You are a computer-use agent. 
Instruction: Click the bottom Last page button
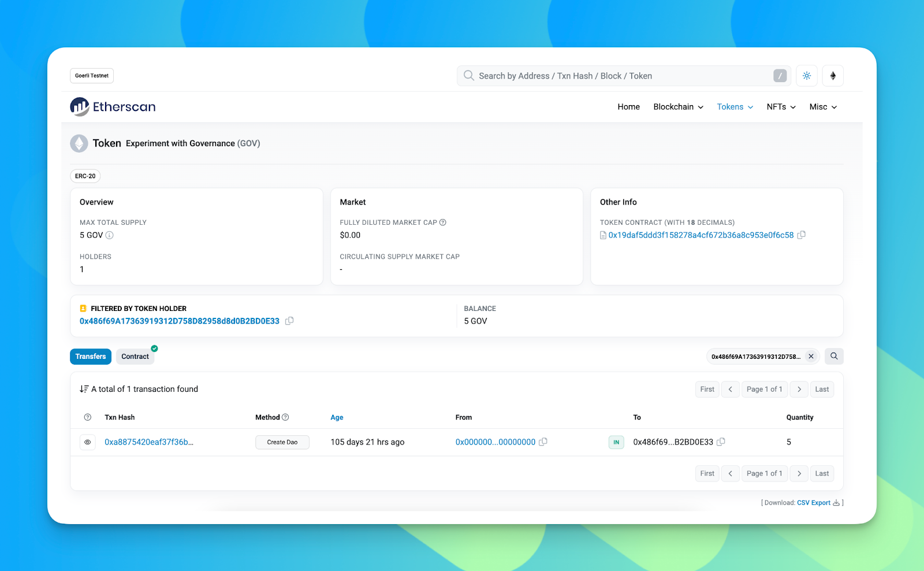tap(822, 473)
